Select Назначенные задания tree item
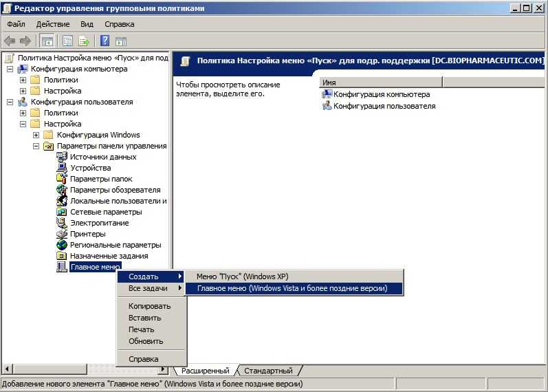The width and height of the screenshot is (548, 392). (x=109, y=256)
